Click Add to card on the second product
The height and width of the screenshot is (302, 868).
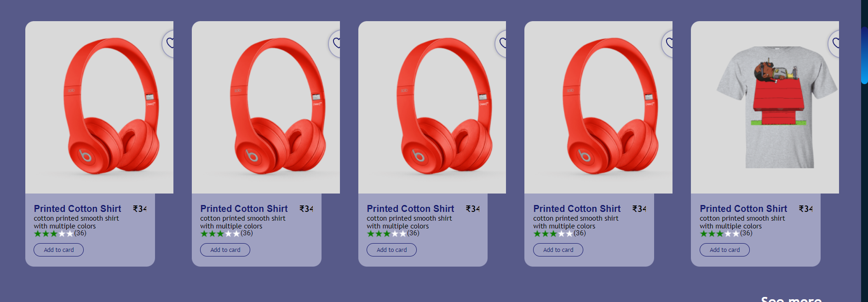click(225, 250)
